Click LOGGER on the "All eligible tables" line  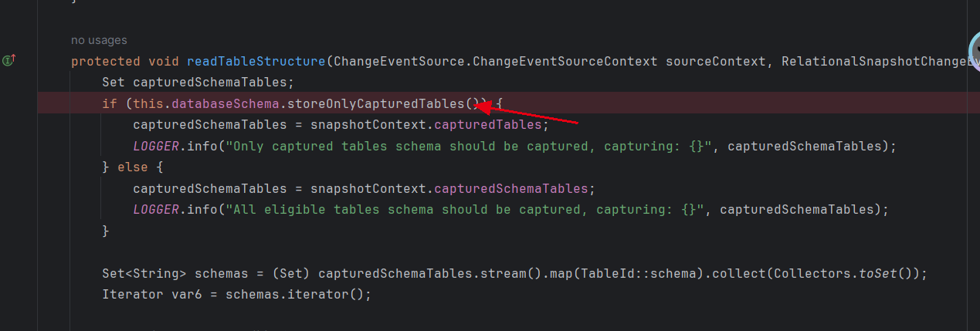click(x=156, y=208)
